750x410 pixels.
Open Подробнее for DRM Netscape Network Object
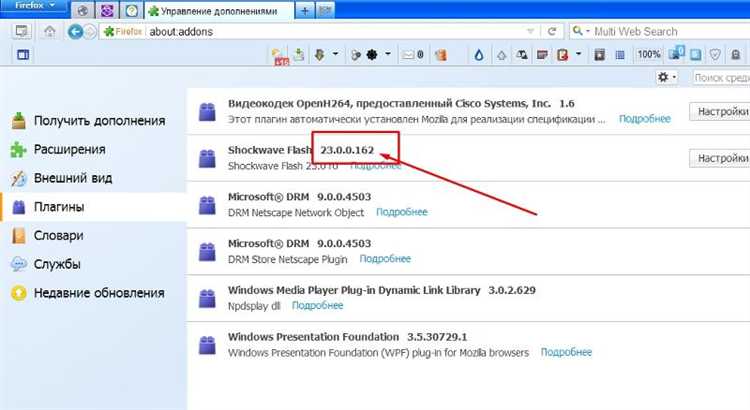[x=401, y=212]
